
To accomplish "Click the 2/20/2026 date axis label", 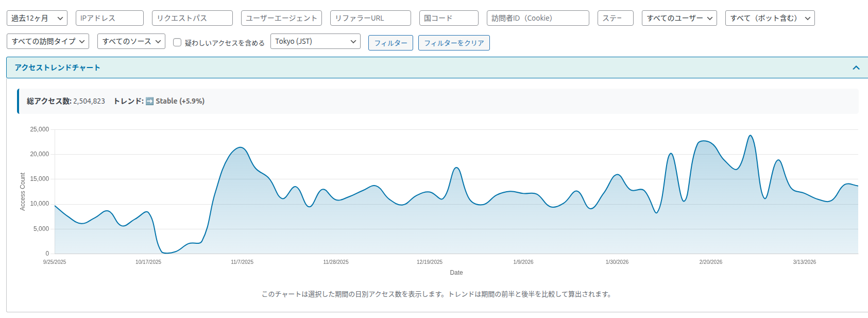I will point(711,262).
